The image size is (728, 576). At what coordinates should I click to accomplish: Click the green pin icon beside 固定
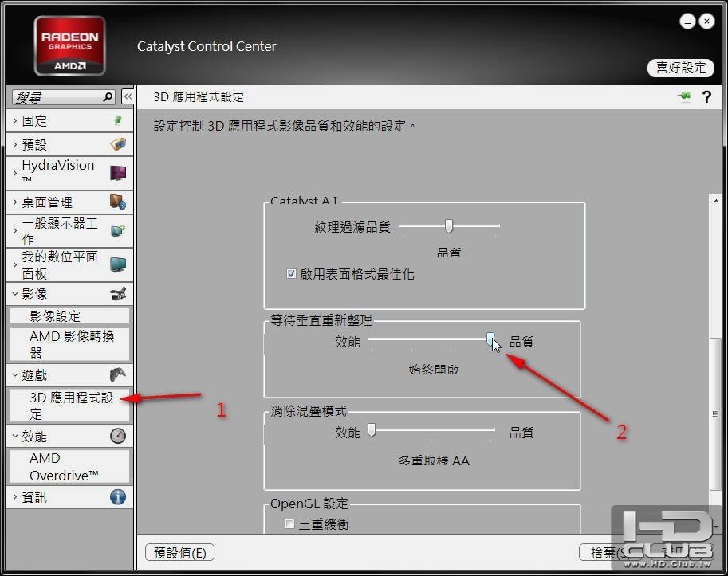(118, 121)
